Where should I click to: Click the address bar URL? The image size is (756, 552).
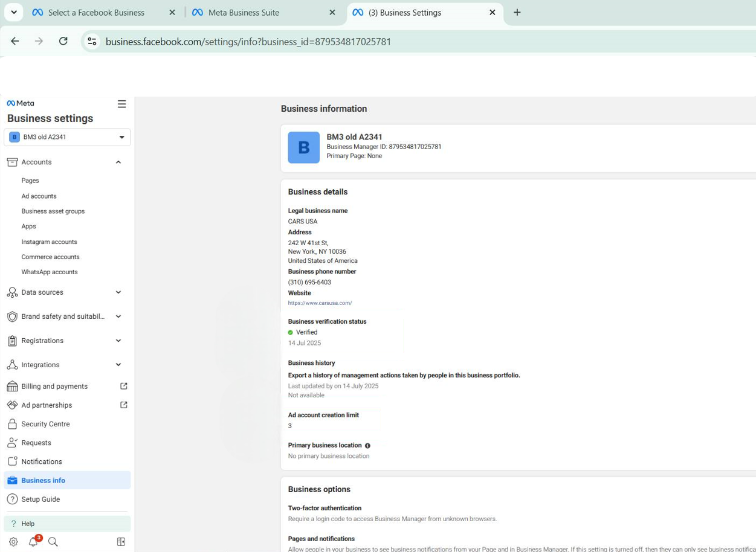(x=248, y=42)
